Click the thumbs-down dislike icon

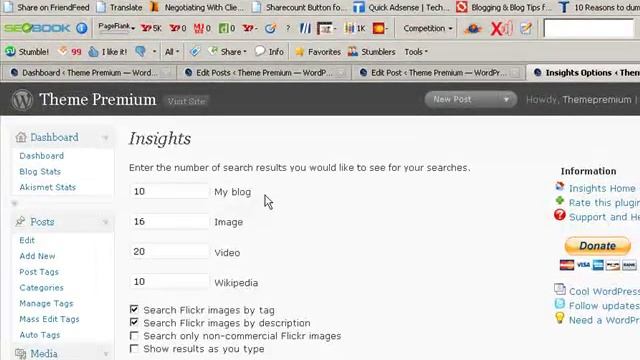pos(140,51)
